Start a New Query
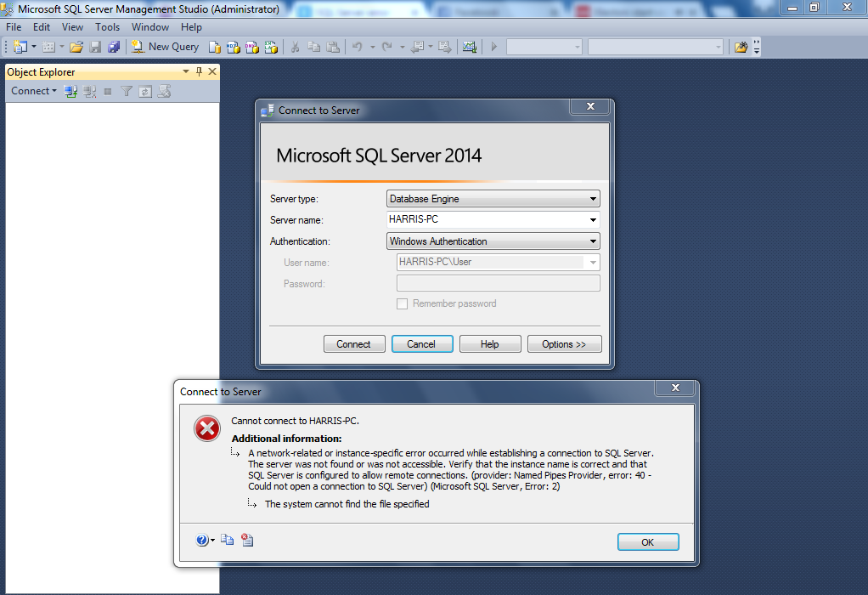The image size is (868, 595). pos(165,47)
